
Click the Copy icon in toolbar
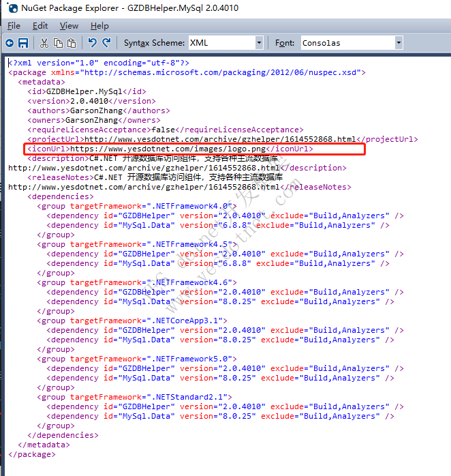point(58,43)
